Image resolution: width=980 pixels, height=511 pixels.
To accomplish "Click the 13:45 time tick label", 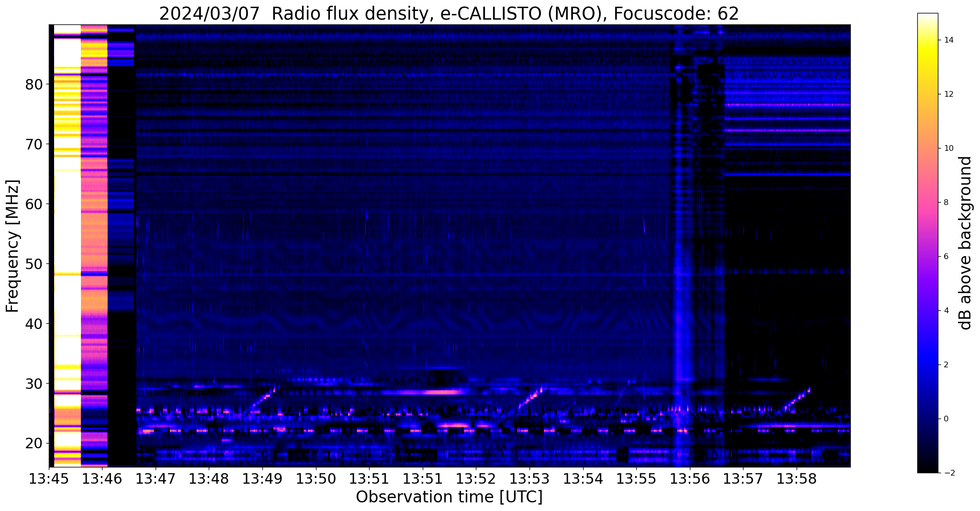I will (x=49, y=479).
